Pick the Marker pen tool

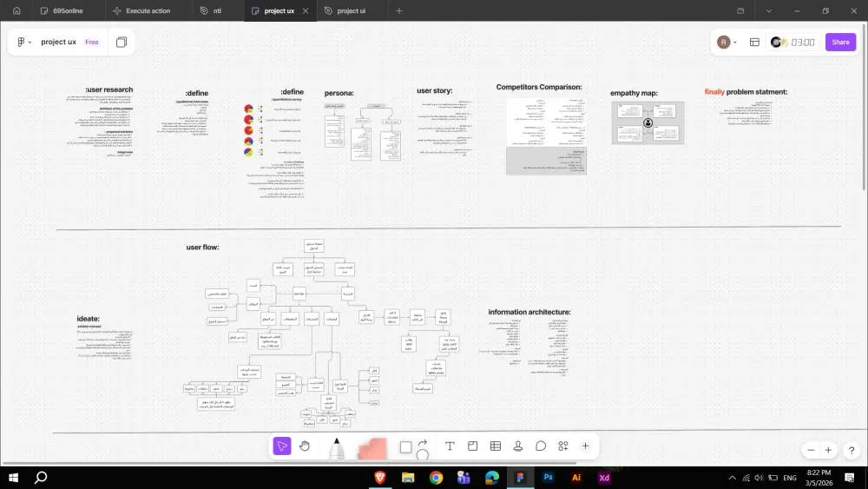(337, 448)
